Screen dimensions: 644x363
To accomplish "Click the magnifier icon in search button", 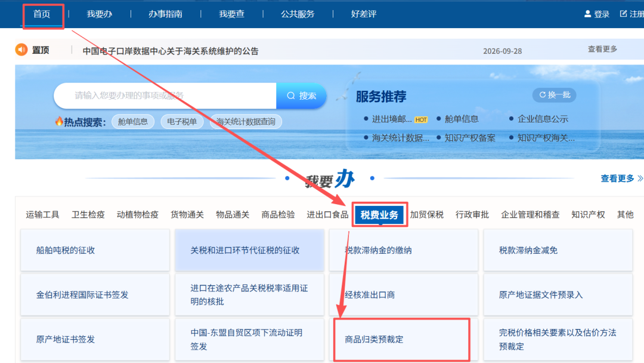I will (291, 96).
